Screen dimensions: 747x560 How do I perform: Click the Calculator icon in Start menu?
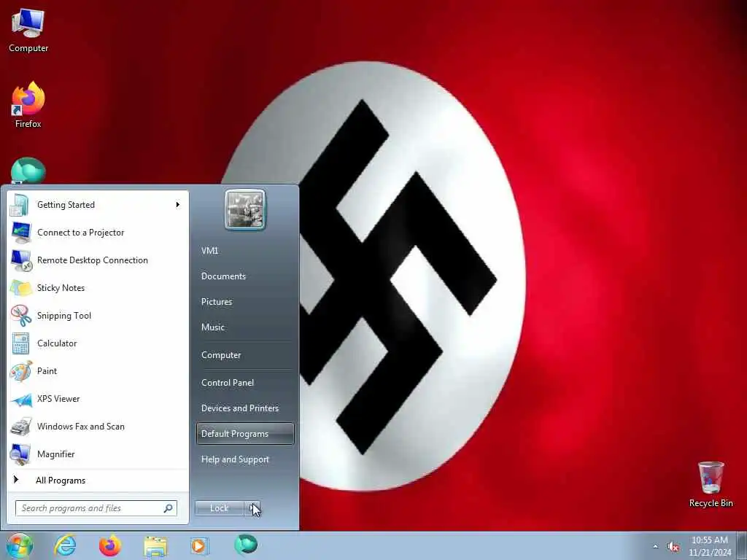[20, 343]
